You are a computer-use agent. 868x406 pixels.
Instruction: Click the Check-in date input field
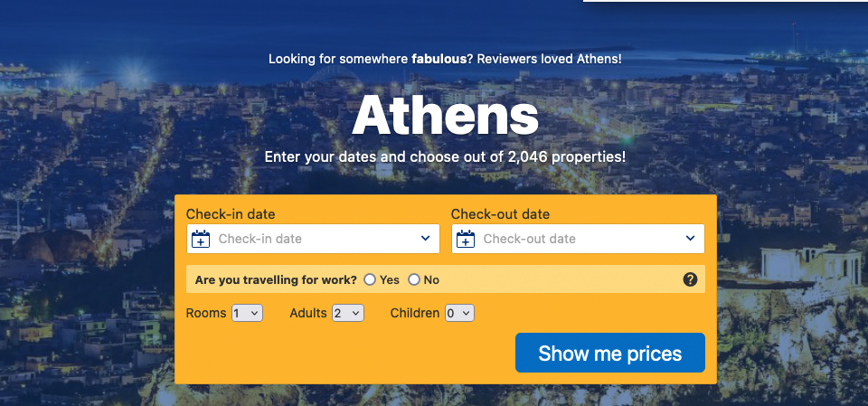(314, 239)
